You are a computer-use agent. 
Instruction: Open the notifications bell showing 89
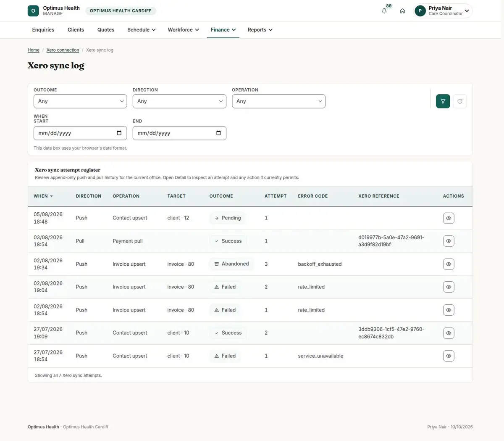point(384,11)
